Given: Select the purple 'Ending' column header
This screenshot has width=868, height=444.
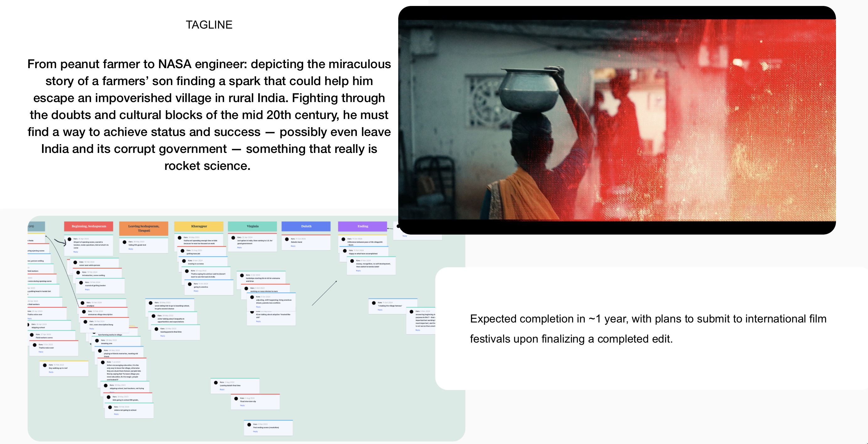Looking at the screenshot, I should pyautogui.click(x=362, y=226).
